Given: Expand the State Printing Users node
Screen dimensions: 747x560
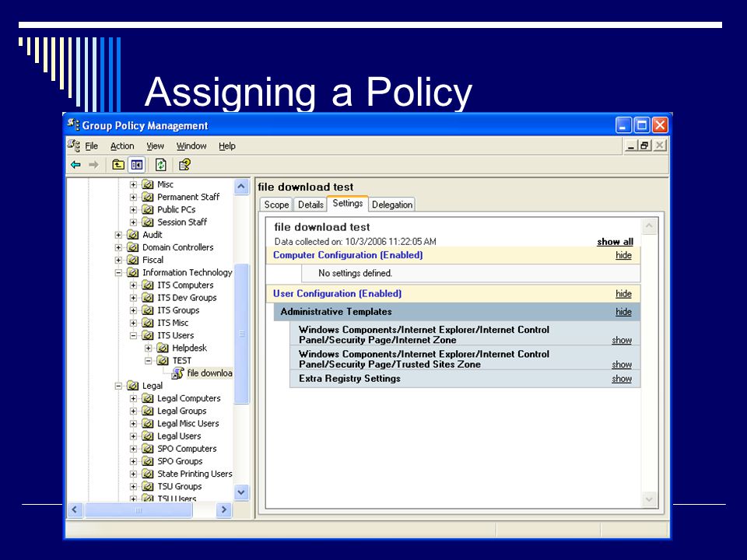Looking at the screenshot, I should click(x=133, y=474).
